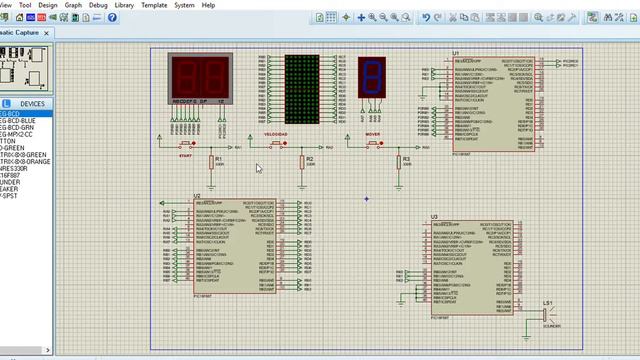
Task: Toggle the wire autorouter icon
Action: coord(592,18)
